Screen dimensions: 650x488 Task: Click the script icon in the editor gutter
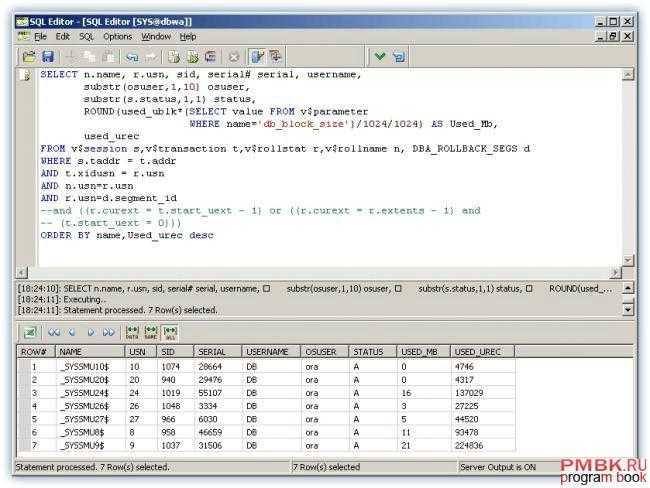(x=26, y=75)
